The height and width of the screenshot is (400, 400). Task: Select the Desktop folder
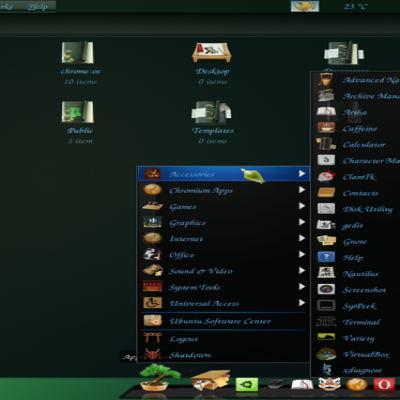point(212,63)
